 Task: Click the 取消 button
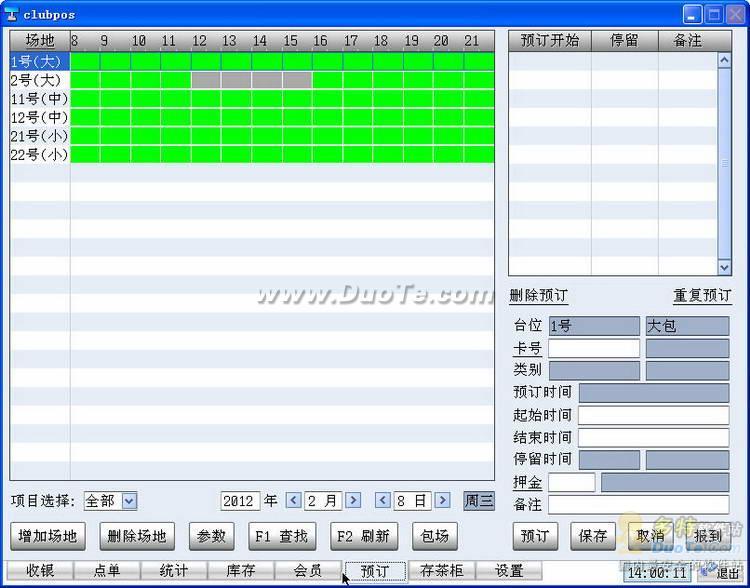click(x=651, y=536)
